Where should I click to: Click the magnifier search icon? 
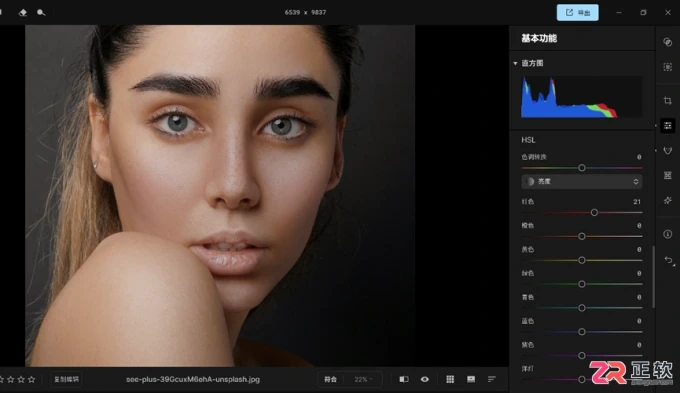pos(41,13)
